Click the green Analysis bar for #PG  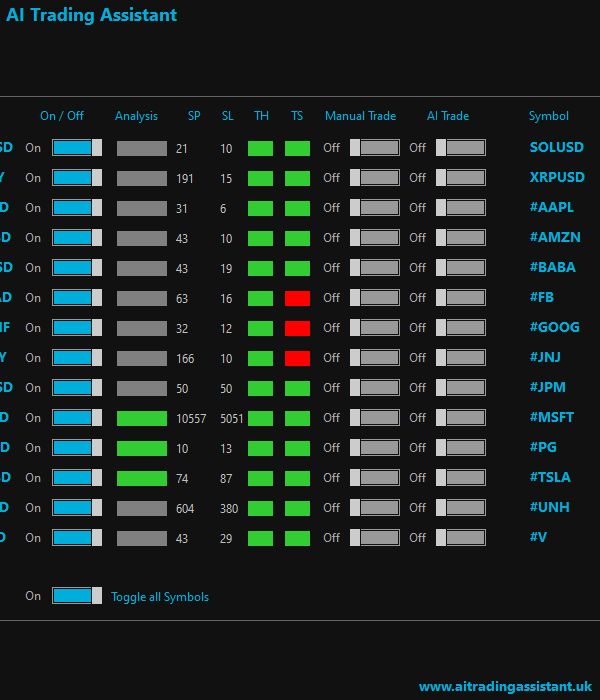[x=142, y=448]
